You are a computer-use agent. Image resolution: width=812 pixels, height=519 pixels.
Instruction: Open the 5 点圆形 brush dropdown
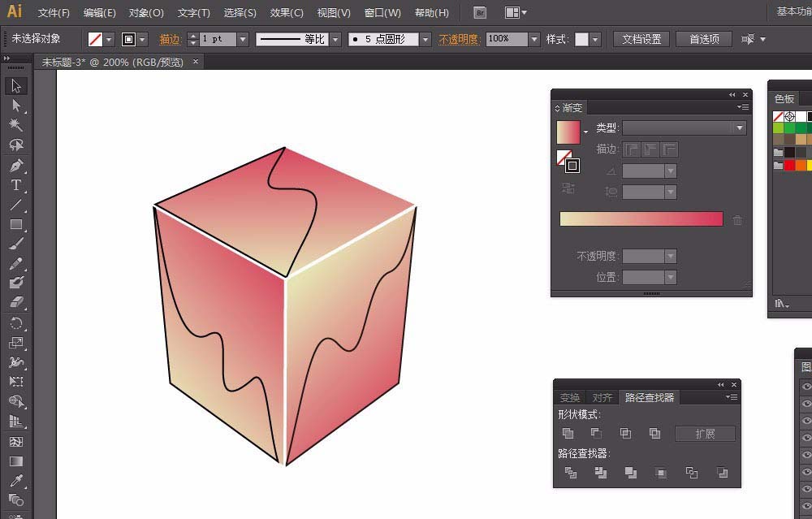coord(425,39)
